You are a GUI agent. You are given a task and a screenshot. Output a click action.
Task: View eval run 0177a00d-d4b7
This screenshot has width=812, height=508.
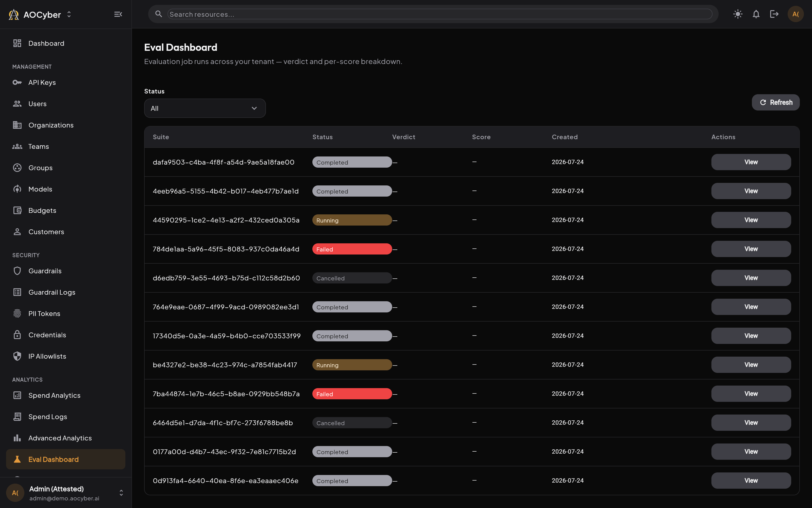(x=751, y=452)
